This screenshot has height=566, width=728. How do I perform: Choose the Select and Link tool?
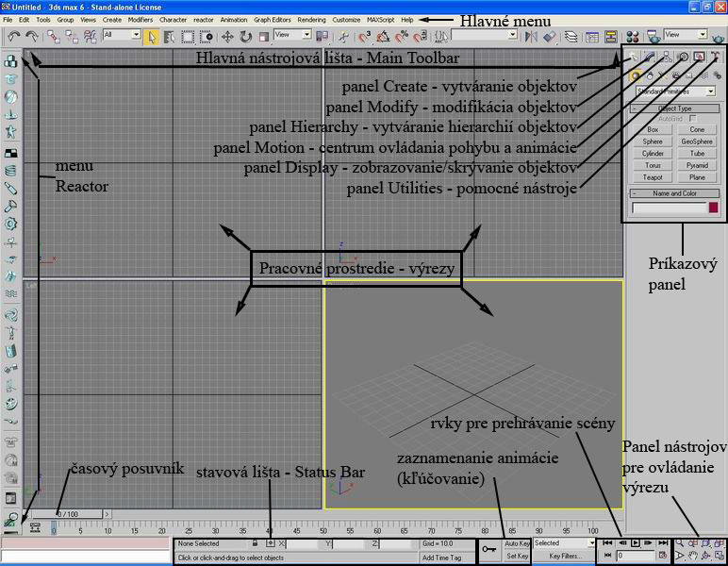click(54, 37)
